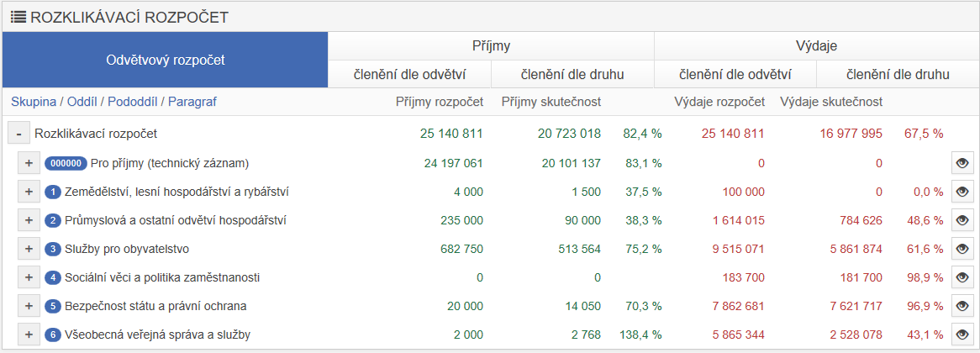Open Příjmy členění dle druhu tab
This screenshot has height=353, width=980.
pyautogui.click(x=572, y=74)
